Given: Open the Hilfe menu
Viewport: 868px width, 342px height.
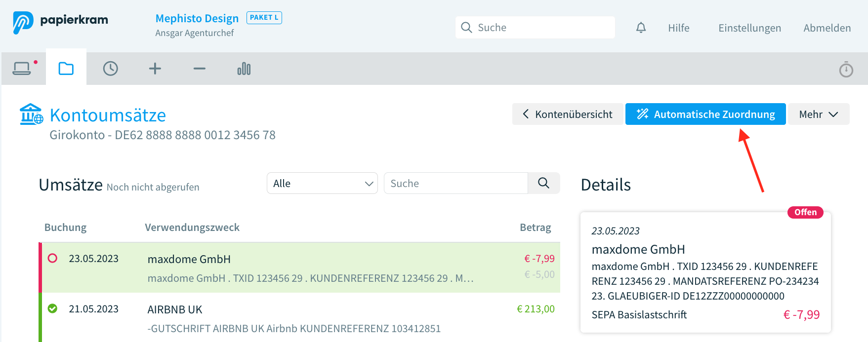Looking at the screenshot, I should click(678, 28).
